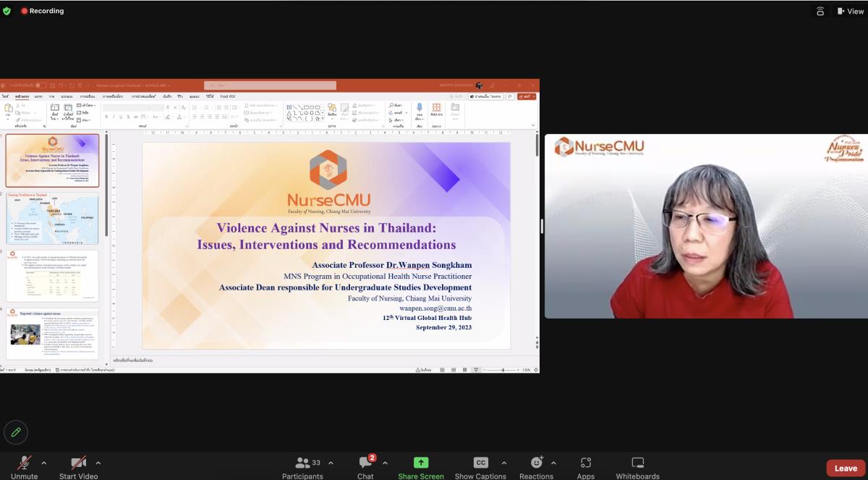Open the Zoom Chat panel

pos(366,467)
